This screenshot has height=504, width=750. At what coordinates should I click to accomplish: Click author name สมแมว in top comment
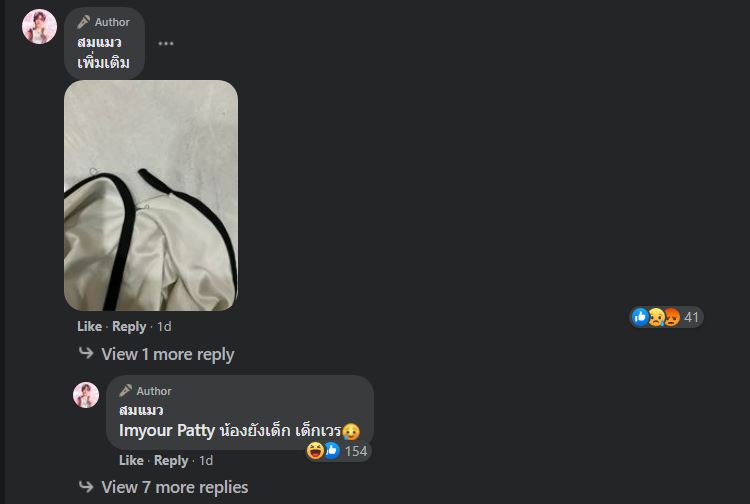click(99, 43)
